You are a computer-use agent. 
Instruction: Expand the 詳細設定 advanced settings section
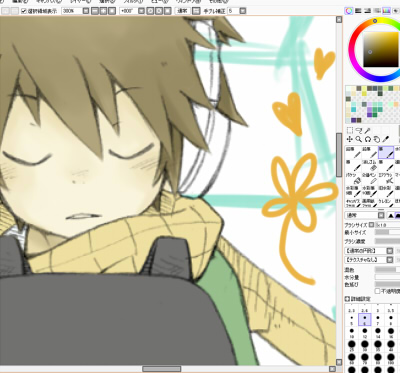(x=347, y=299)
